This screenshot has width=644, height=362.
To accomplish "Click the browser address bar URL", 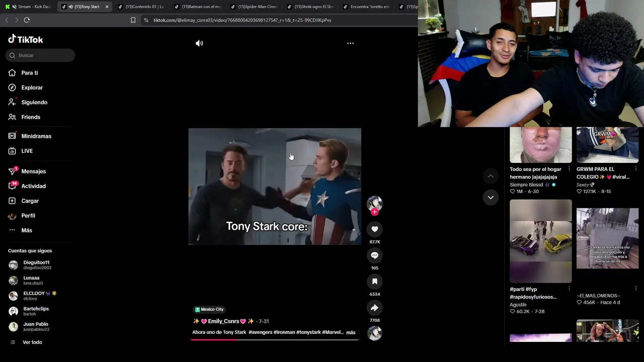I will [243, 20].
